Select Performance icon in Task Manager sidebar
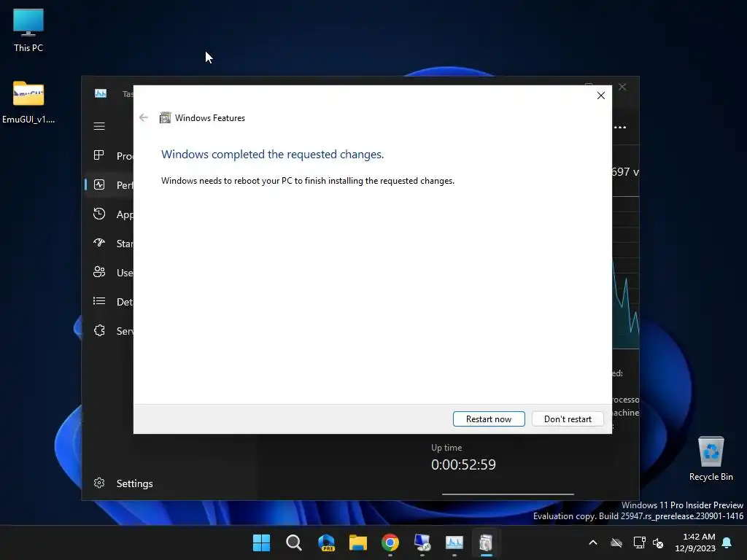 click(x=99, y=184)
